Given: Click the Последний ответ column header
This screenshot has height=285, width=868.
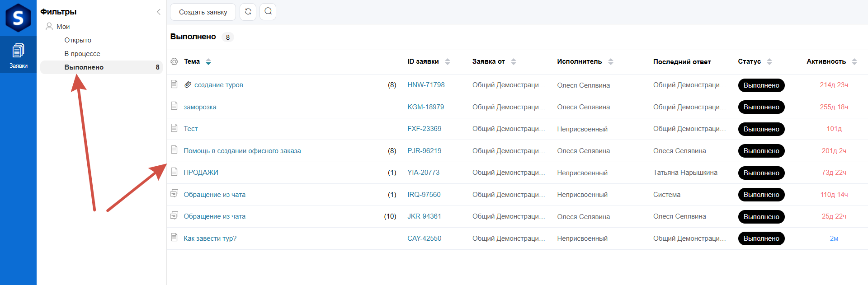Looking at the screenshot, I should (x=682, y=62).
